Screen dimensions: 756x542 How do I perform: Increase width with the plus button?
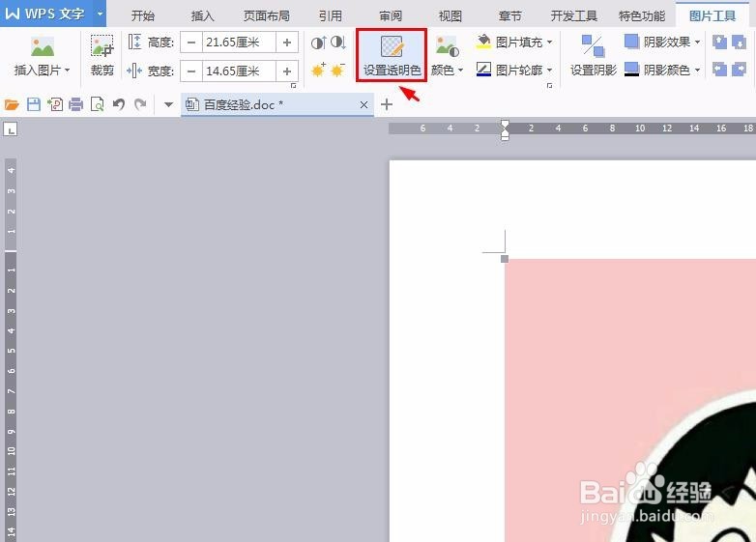pos(287,71)
